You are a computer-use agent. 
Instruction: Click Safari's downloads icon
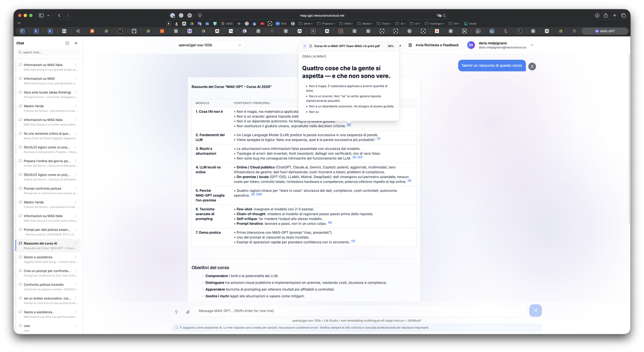point(597,15)
